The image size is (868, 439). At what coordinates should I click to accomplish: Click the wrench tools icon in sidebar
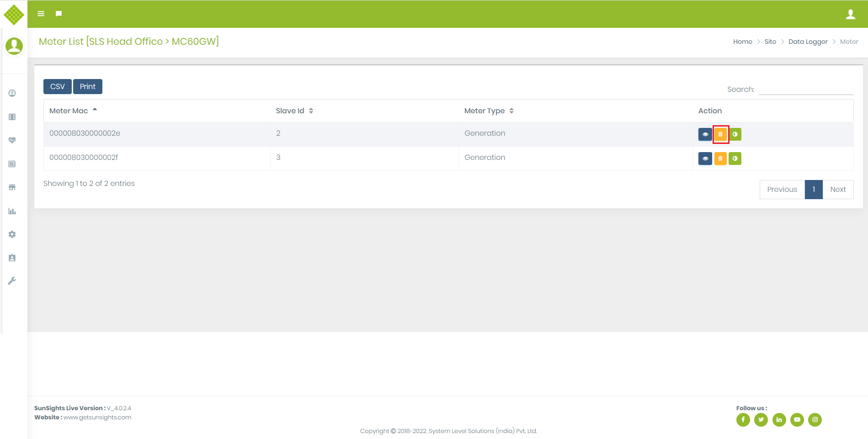(12, 281)
